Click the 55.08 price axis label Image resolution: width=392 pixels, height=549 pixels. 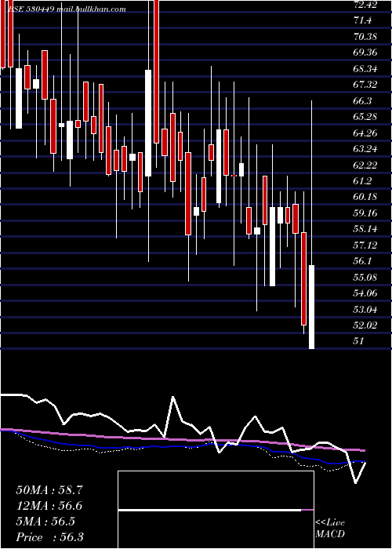[365, 278]
